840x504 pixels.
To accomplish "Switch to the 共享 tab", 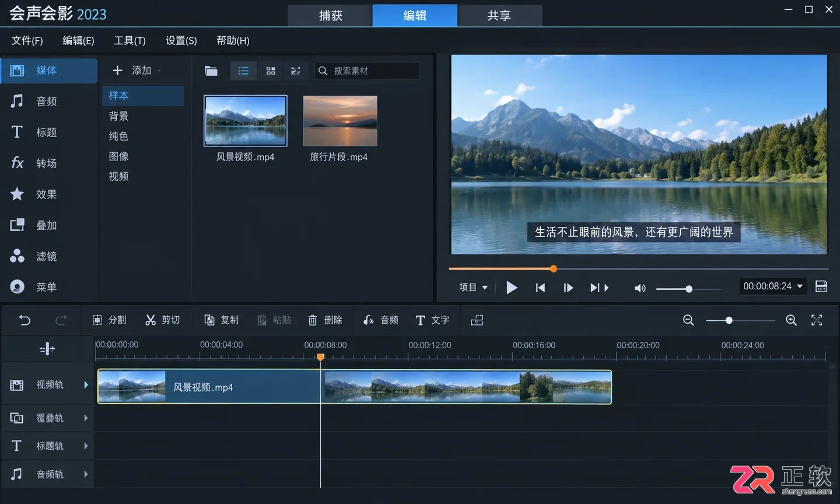I will coord(499,16).
